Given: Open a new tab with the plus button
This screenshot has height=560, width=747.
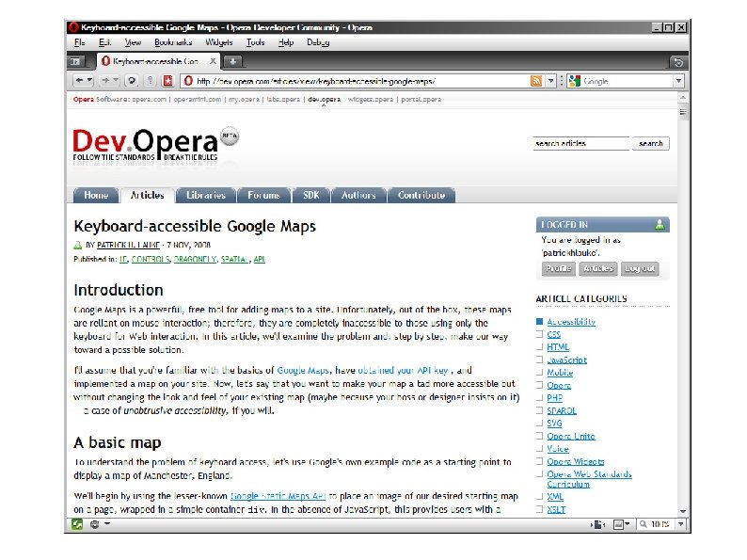Looking at the screenshot, I should pos(233,61).
